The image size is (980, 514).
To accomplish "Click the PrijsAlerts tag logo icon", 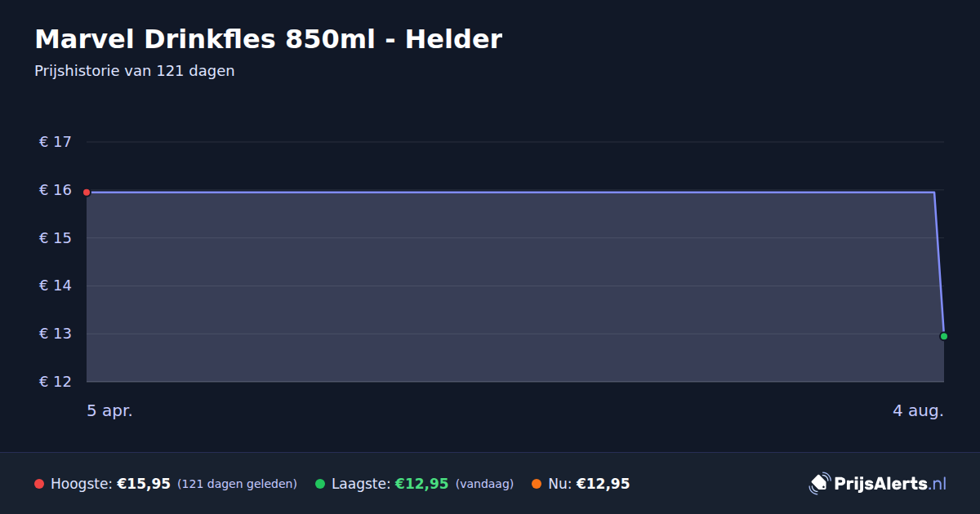I will 819,484.
